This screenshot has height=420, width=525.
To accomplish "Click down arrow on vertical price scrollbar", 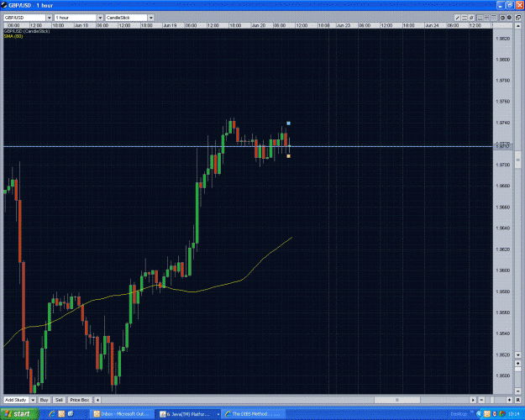I will [518, 354].
